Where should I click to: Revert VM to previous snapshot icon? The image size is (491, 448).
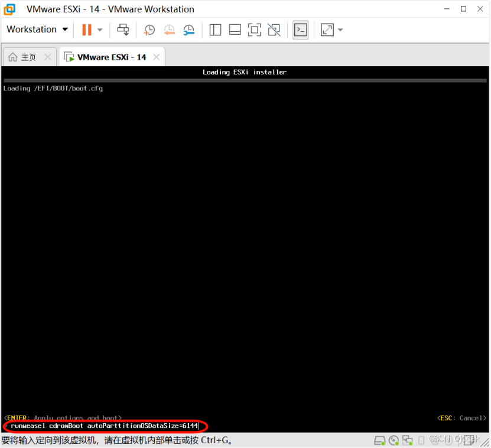pyautogui.click(x=170, y=30)
